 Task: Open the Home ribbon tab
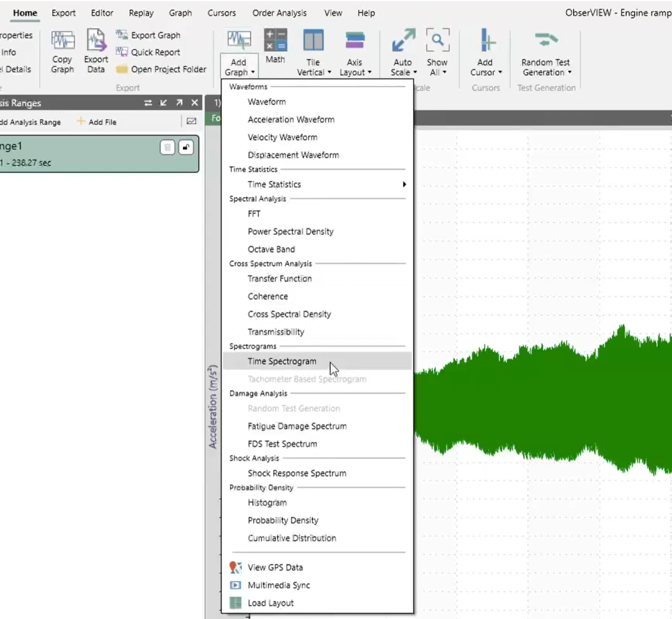tap(25, 13)
